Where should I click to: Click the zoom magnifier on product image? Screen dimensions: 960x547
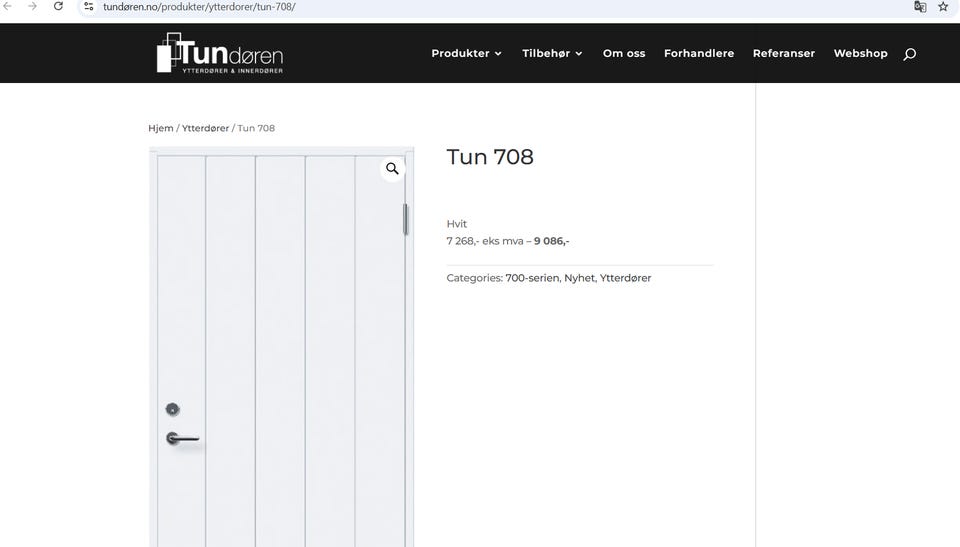392,168
